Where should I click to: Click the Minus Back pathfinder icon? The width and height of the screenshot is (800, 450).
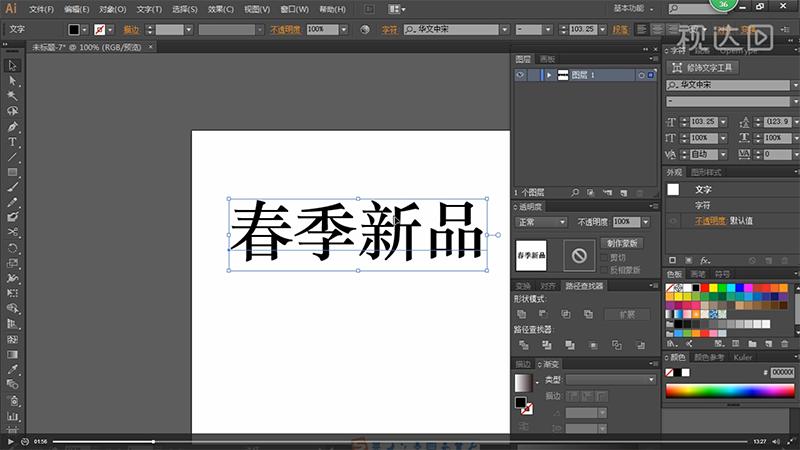tap(641, 345)
